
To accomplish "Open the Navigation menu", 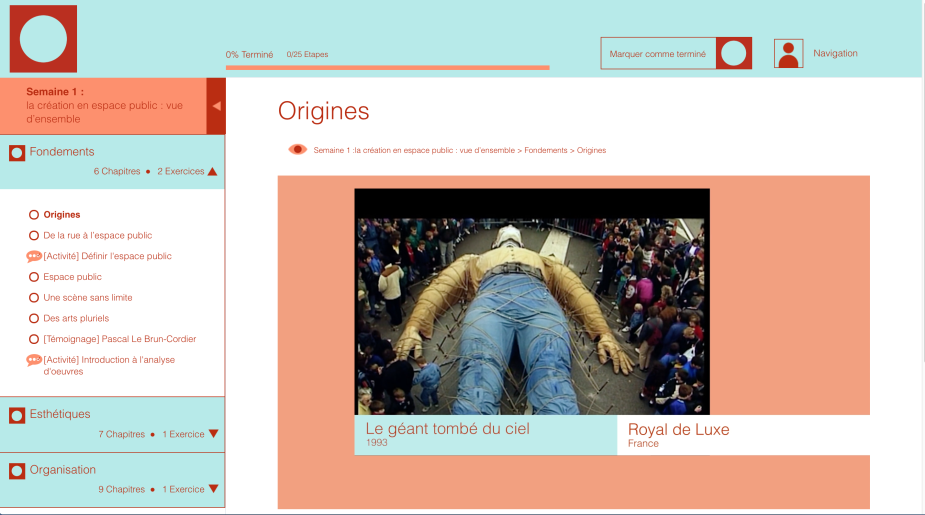I will 835,53.
